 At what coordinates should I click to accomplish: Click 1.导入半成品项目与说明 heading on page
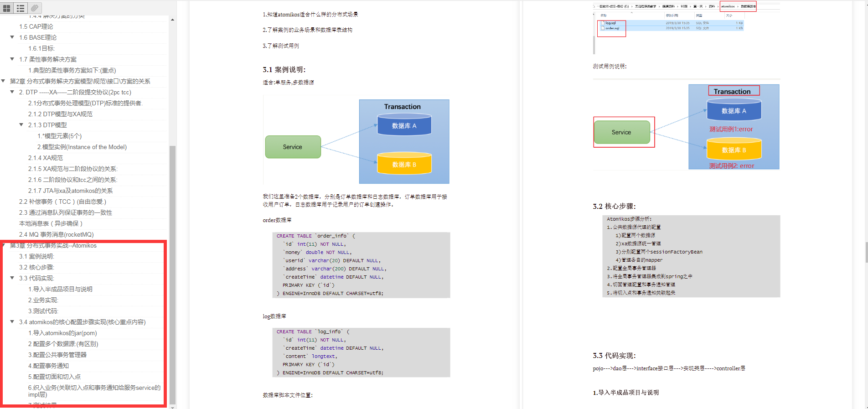(x=625, y=393)
